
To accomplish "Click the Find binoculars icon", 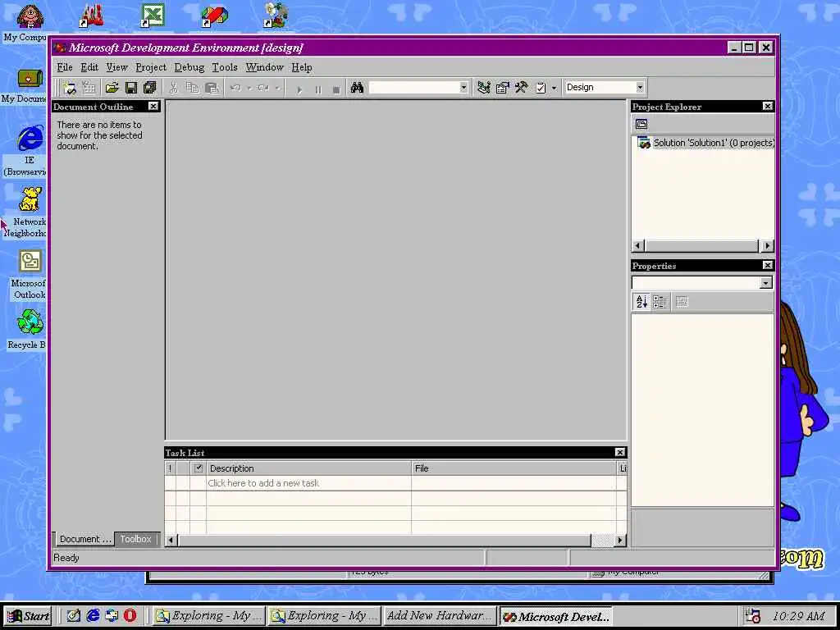I will coord(357,88).
